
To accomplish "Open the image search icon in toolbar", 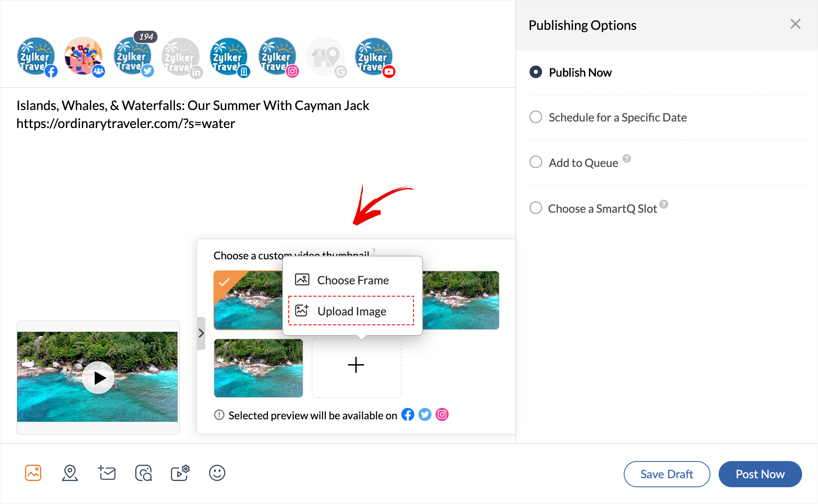I will [144, 473].
